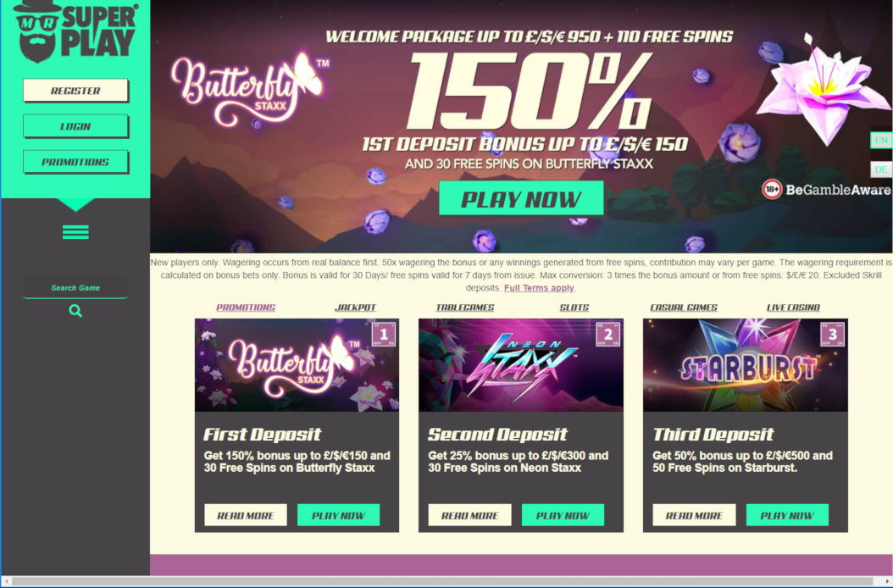Image resolution: width=893 pixels, height=588 pixels.
Task: Click the horizontal scrollbar at the bottom
Action: (x=446, y=582)
